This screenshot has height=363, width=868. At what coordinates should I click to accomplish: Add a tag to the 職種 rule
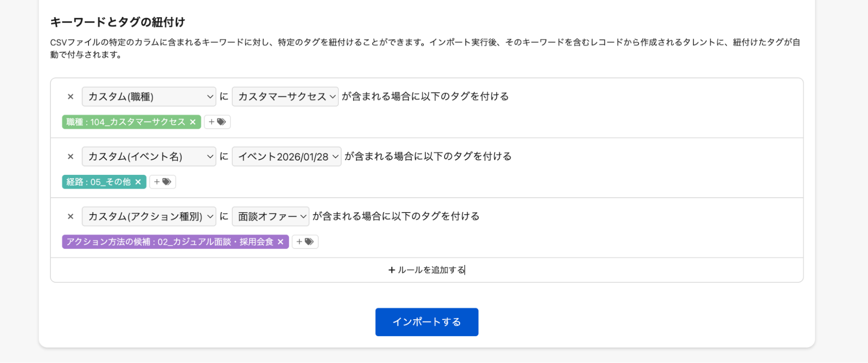217,122
